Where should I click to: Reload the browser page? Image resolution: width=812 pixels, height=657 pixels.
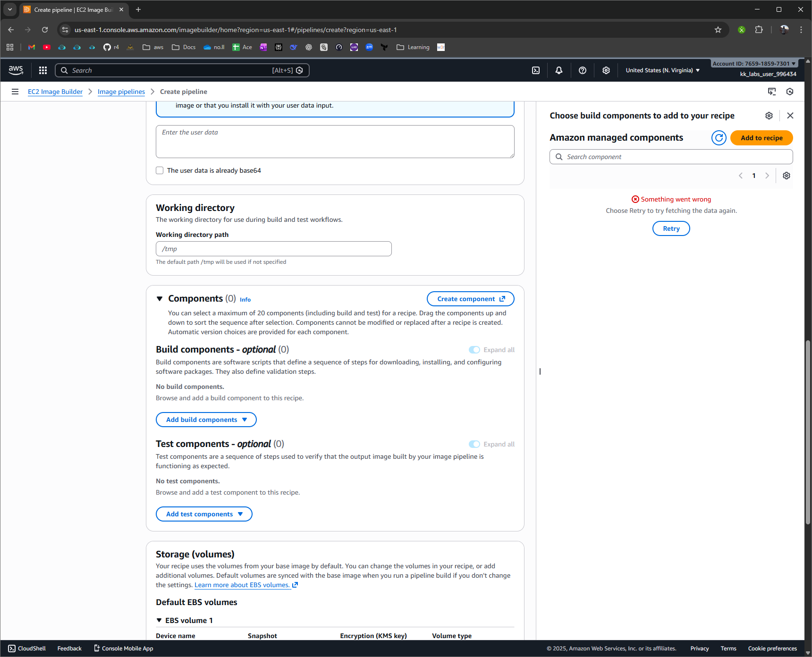point(45,30)
